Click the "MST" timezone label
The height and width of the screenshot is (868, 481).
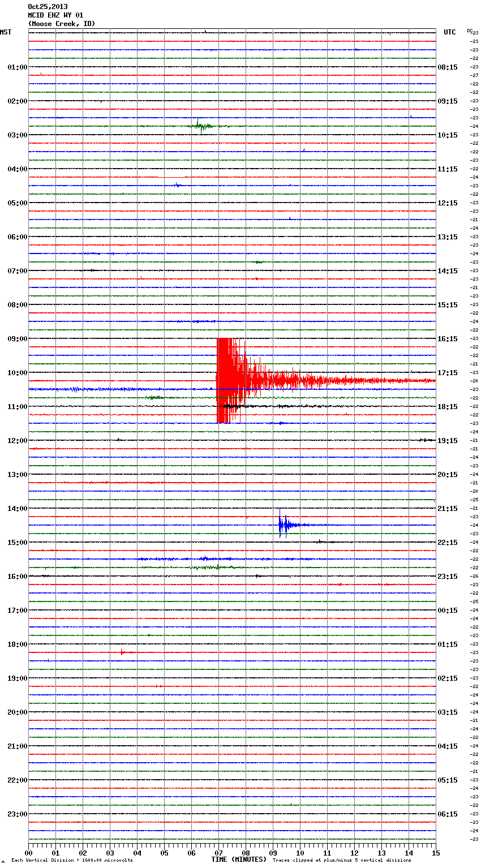[x=6, y=32]
